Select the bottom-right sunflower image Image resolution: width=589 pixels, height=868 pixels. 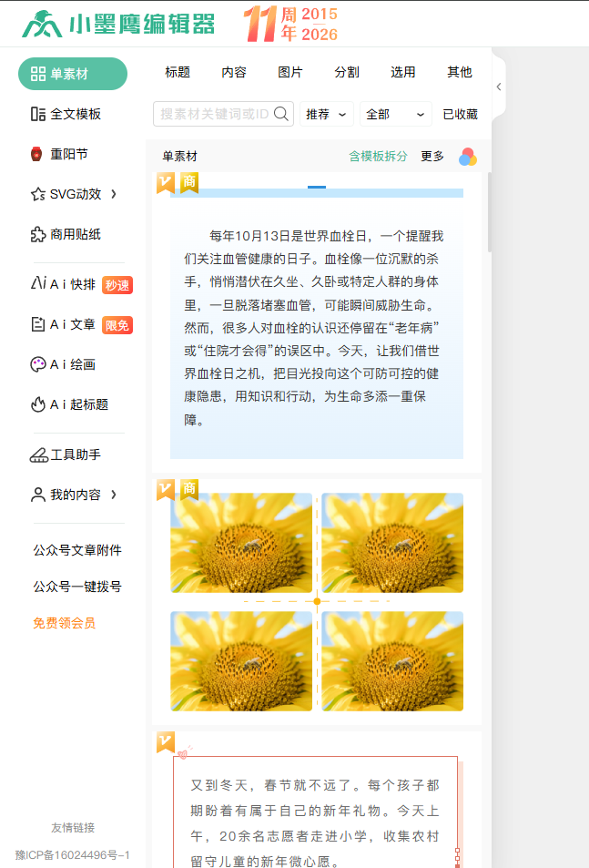point(392,661)
